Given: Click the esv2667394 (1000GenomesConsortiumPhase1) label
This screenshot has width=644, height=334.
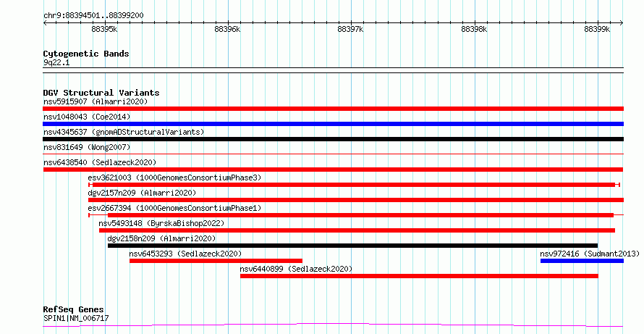Looking at the screenshot, I should pyautogui.click(x=174, y=208).
